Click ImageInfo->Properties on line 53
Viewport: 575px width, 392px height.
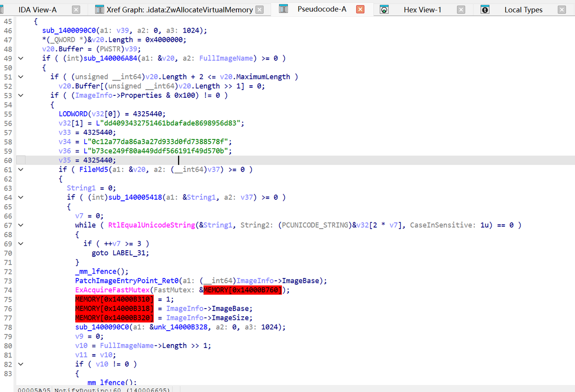(118, 95)
